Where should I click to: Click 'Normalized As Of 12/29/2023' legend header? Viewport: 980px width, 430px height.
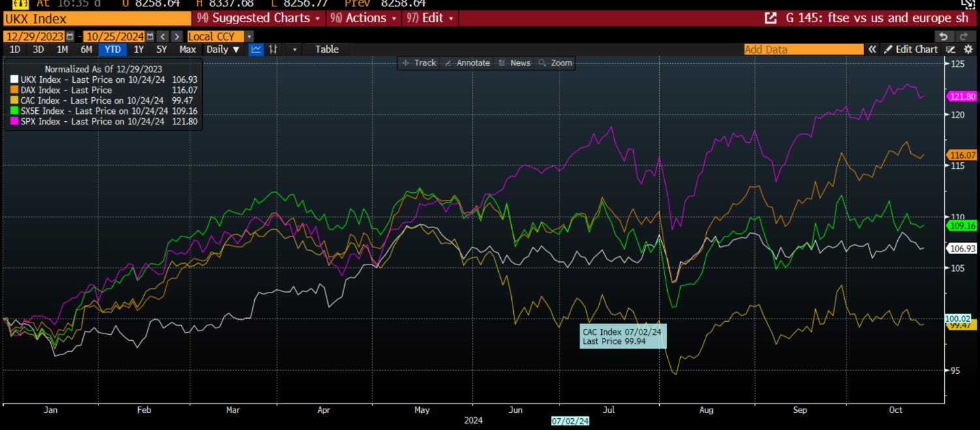(x=103, y=68)
